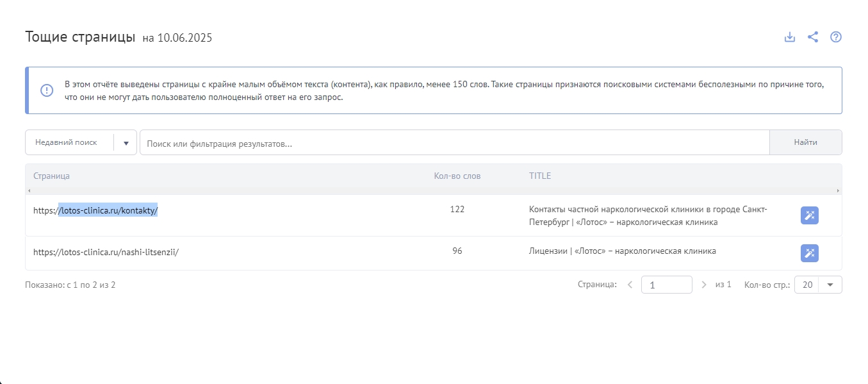Click the info icon in the notice banner
This screenshot has width=868, height=384.
click(x=47, y=90)
